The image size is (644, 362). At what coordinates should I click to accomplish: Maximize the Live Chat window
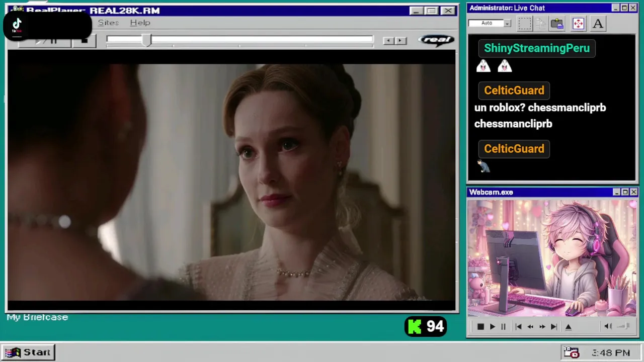624,8
